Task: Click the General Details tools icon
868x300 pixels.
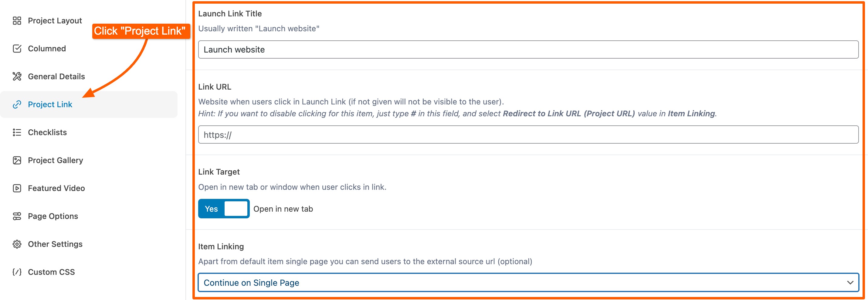Action: pyautogui.click(x=17, y=77)
